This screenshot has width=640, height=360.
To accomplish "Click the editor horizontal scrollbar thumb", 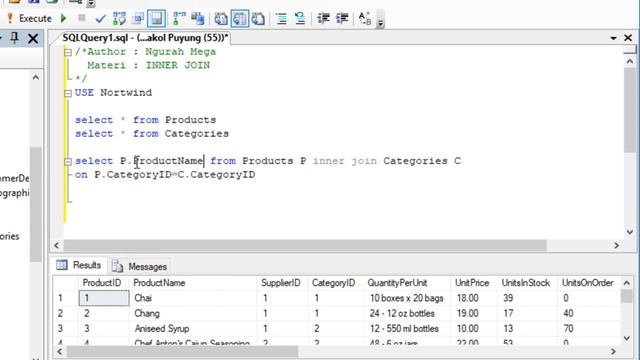I will coord(305,245).
